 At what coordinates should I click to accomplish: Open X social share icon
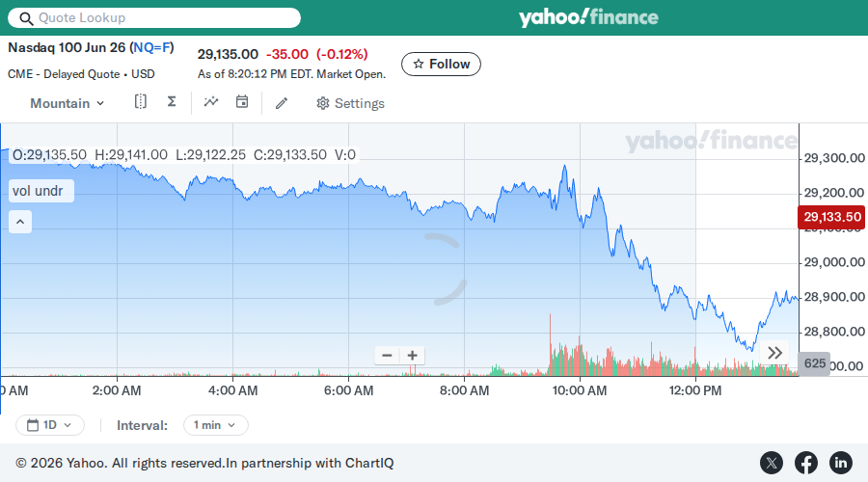(772, 463)
